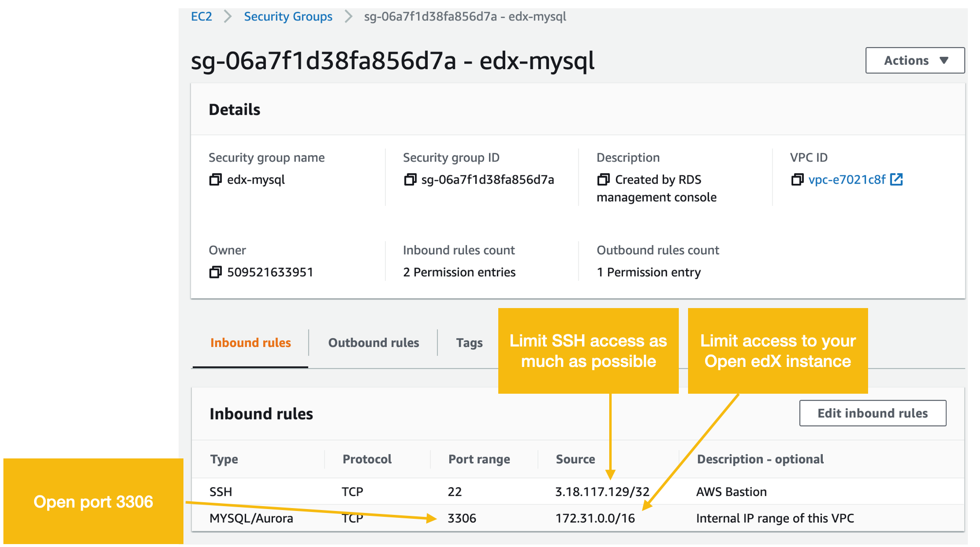
Task: Click the Port range column header
Action: tap(479, 459)
